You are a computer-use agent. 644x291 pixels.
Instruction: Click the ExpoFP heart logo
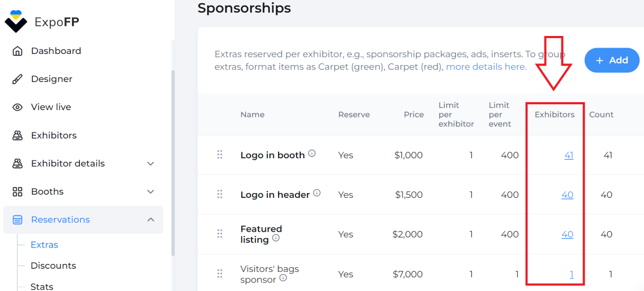point(15,22)
